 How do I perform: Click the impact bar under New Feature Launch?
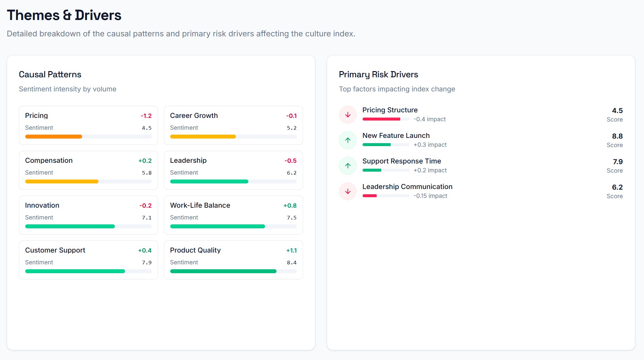click(x=386, y=144)
